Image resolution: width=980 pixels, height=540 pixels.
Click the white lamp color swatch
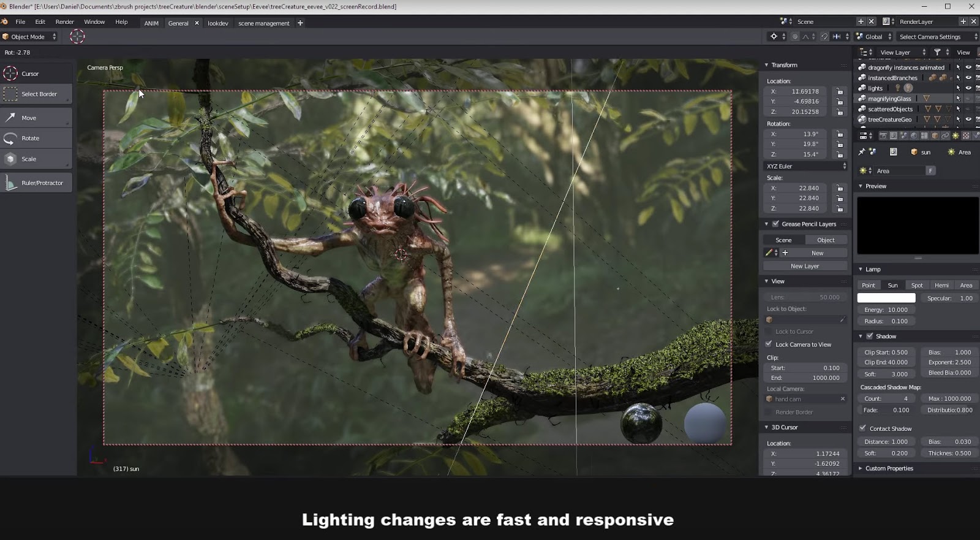pyautogui.click(x=886, y=298)
